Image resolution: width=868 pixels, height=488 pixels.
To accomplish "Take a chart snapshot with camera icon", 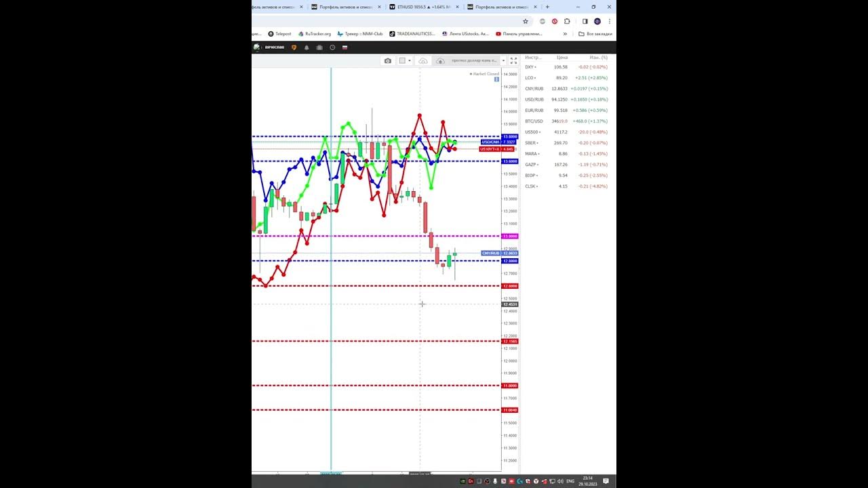I will pos(388,61).
